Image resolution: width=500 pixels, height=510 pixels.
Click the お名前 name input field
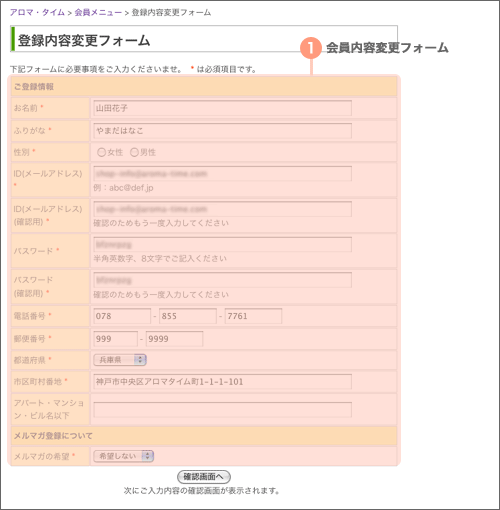(x=222, y=108)
